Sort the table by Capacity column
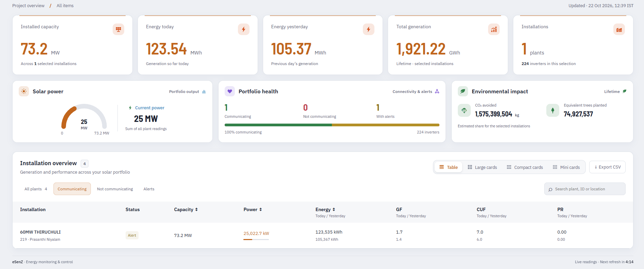This screenshot has width=644, height=269. click(186, 210)
